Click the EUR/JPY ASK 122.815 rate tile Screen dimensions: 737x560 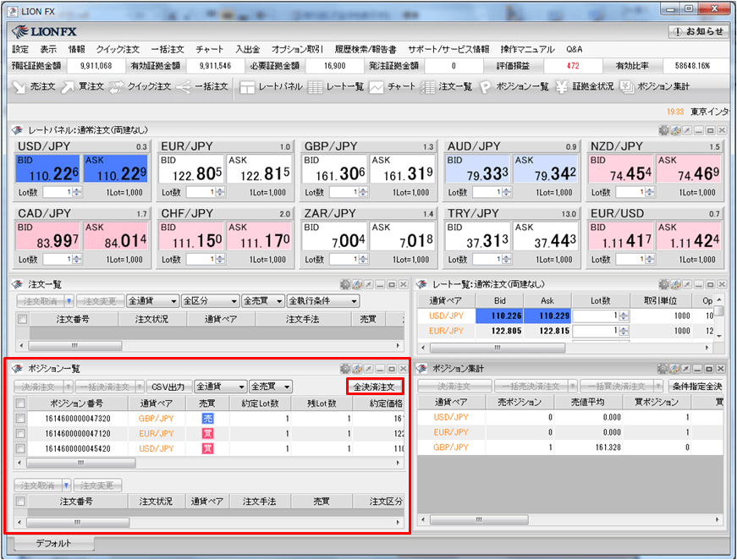(259, 169)
